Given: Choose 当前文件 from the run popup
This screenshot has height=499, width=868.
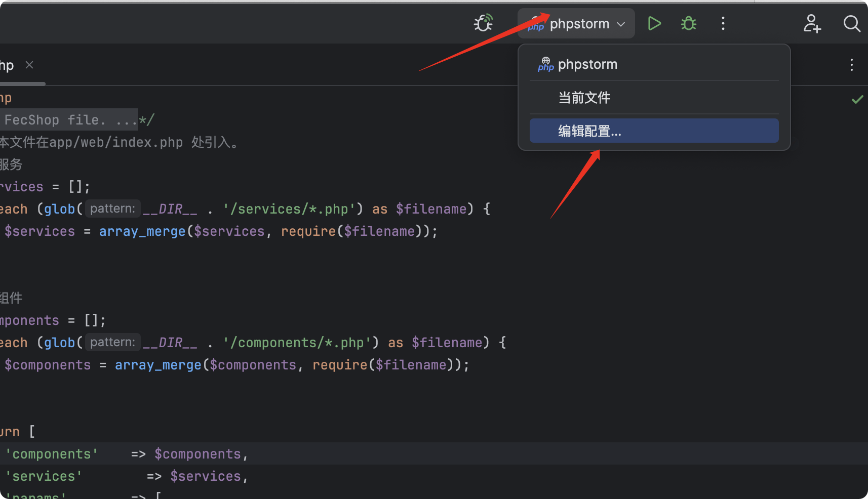Looking at the screenshot, I should [584, 98].
